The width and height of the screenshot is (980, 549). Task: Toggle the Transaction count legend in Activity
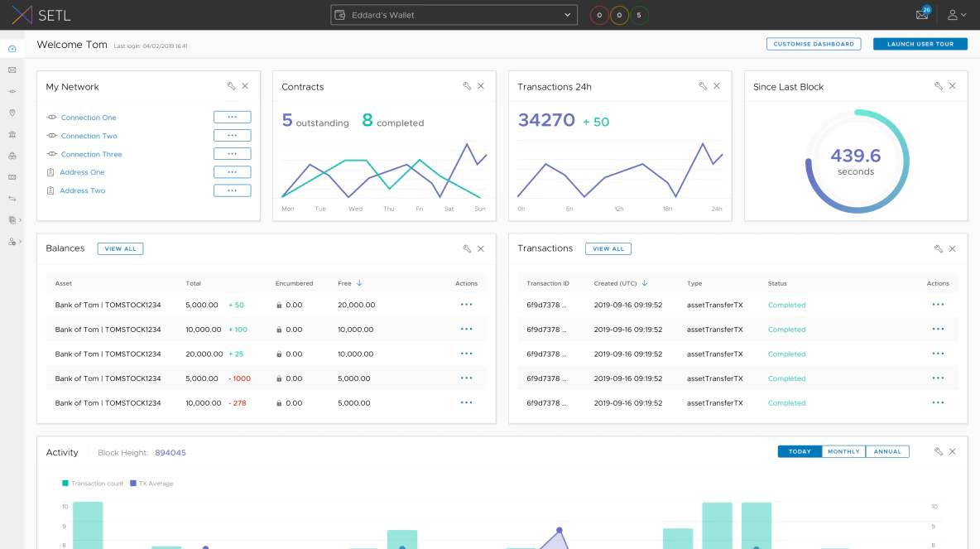click(x=92, y=482)
